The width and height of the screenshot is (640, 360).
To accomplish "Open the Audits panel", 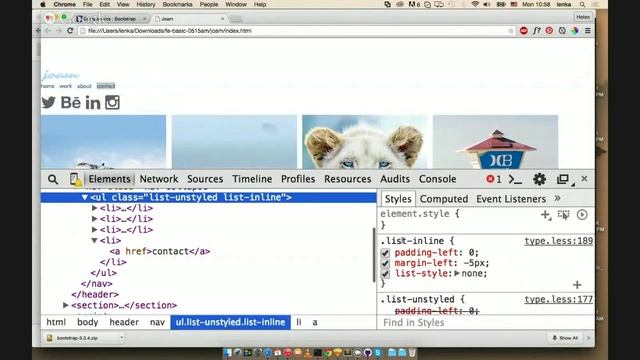I will pos(395,179).
